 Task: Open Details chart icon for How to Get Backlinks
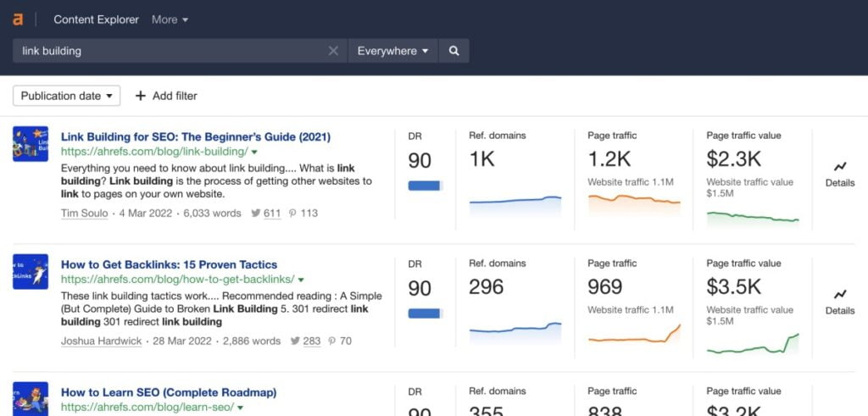pyautogui.click(x=840, y=294)
